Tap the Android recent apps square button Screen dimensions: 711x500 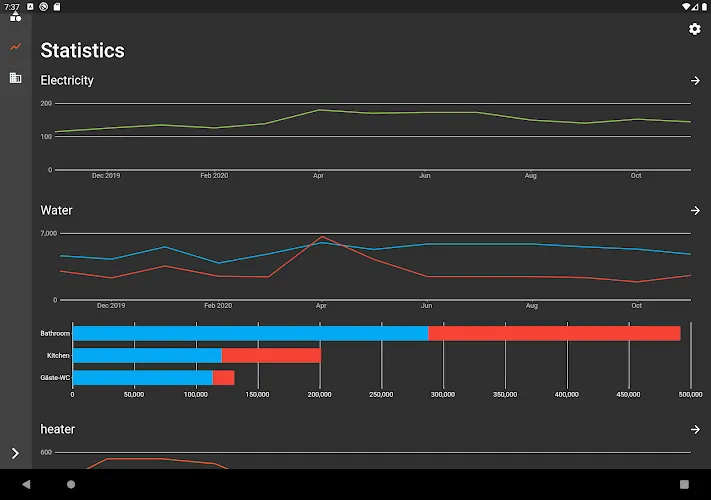(684, 484)
